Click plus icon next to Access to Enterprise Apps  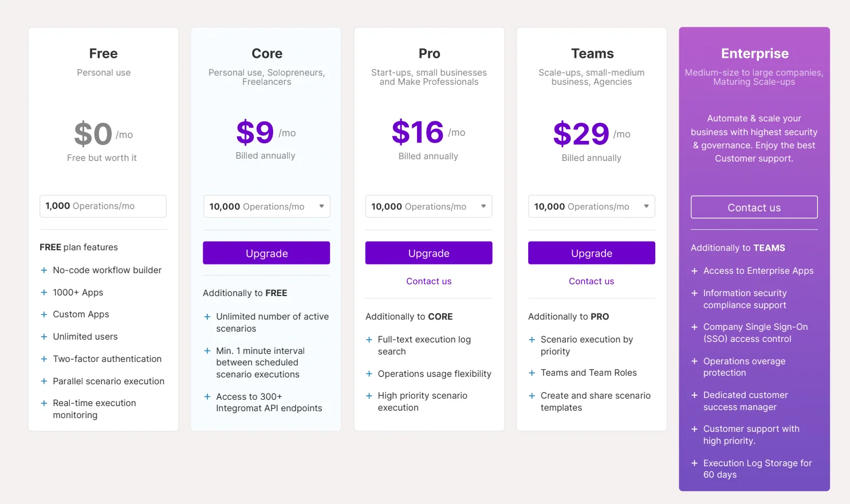click(x=694, y=271)
